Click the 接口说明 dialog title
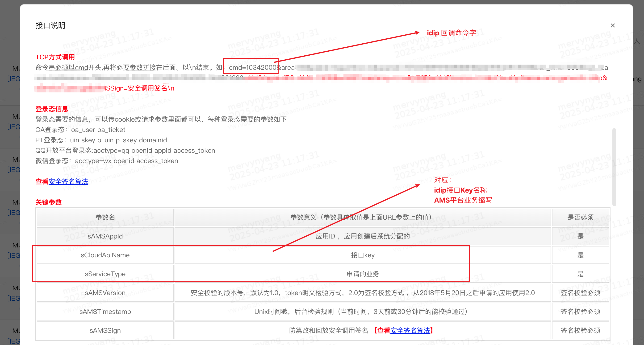 point(50,25)
